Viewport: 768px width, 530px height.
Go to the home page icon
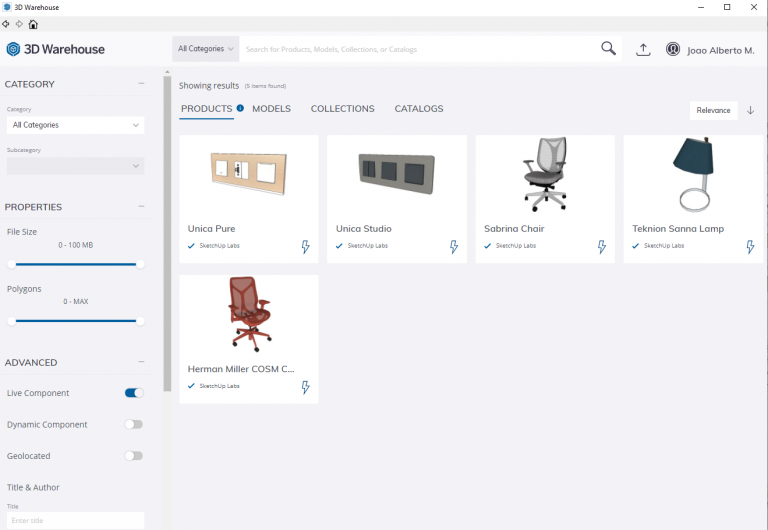(33, 24)
